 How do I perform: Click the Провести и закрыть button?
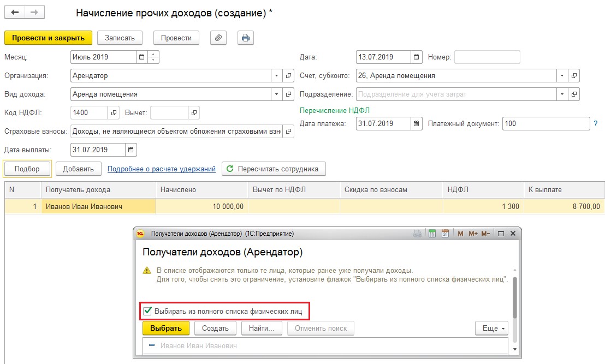(x=48, y=38)
